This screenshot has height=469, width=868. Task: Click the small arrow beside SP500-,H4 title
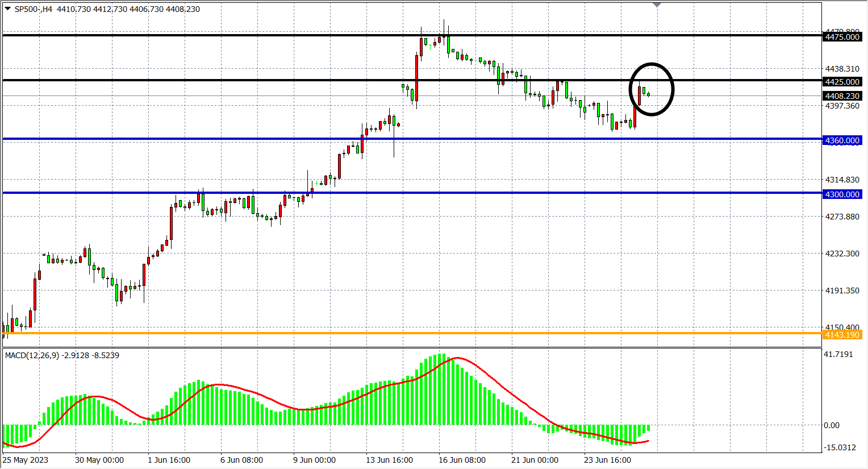(7, 9)
